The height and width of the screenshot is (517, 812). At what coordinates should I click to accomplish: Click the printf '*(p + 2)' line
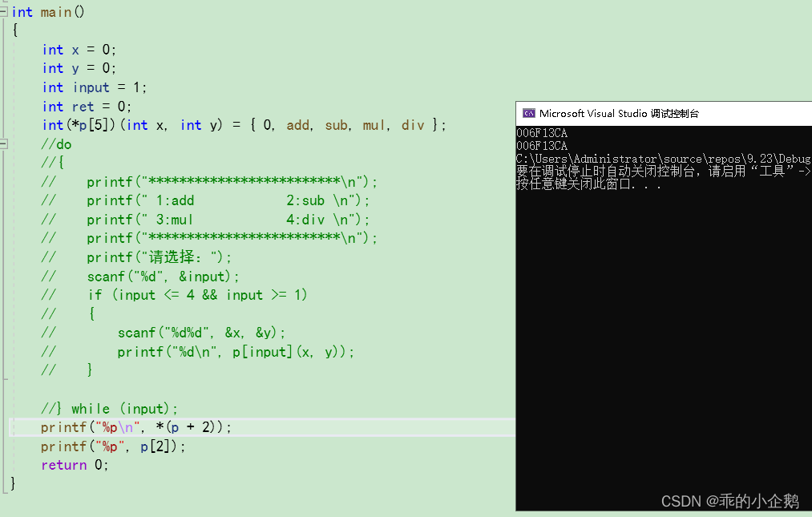coord(136,427)
